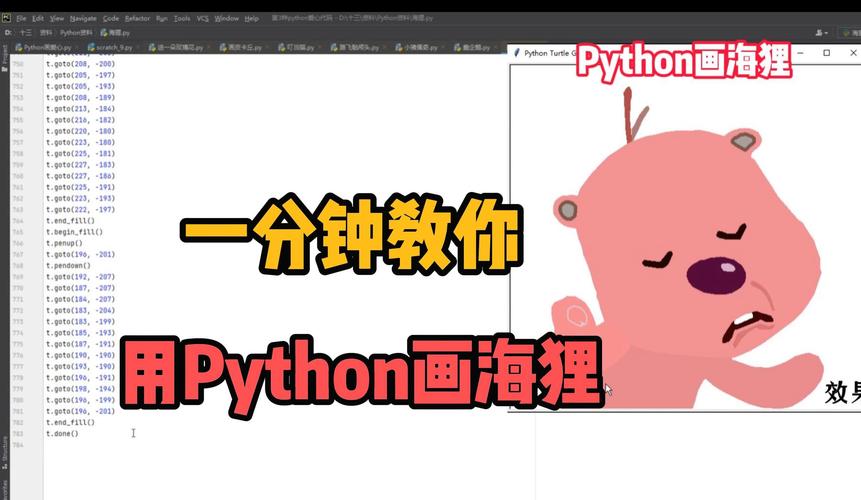Screen dimensions: 861x500
Task: Open the Navigate menu
Action: [x=83, y=18]
